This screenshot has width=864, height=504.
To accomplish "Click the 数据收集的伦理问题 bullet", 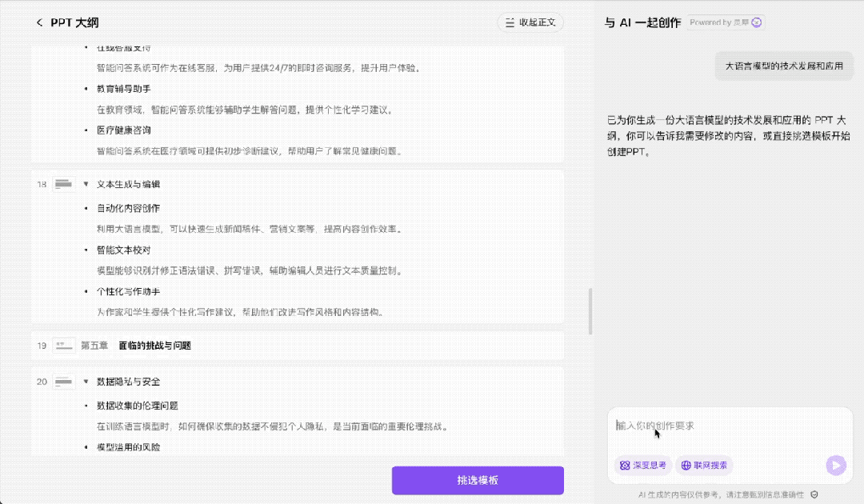I will pos(138,406).
